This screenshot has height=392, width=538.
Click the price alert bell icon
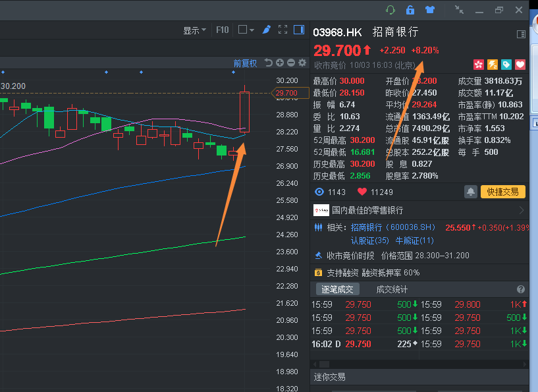click(471, 192)
